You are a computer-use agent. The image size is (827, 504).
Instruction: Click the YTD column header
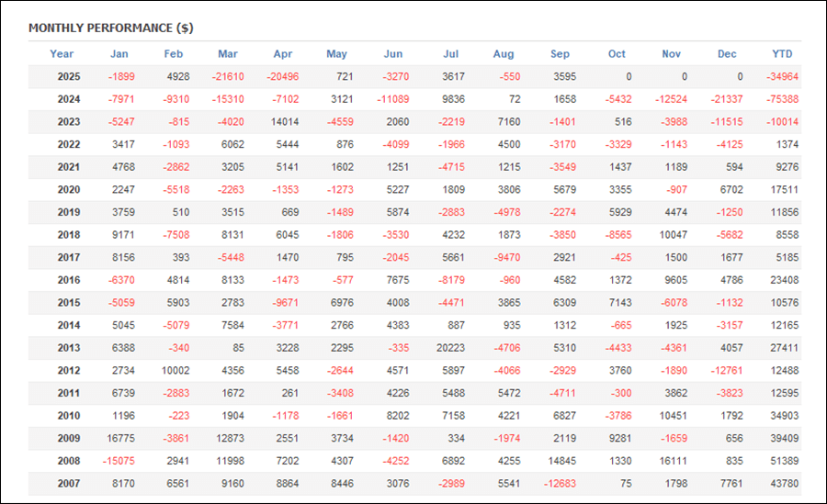click(782, 54)
